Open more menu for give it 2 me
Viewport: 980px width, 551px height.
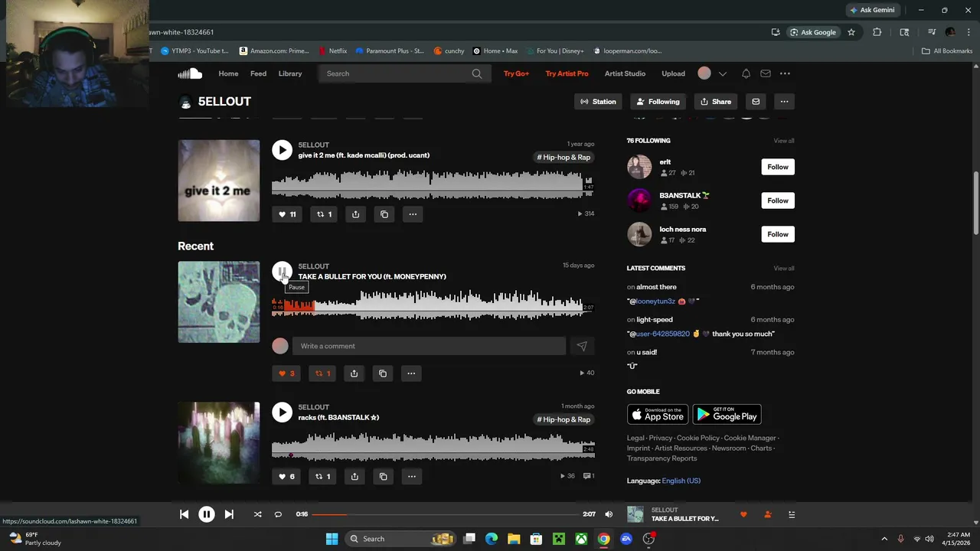tap(413, 214)
